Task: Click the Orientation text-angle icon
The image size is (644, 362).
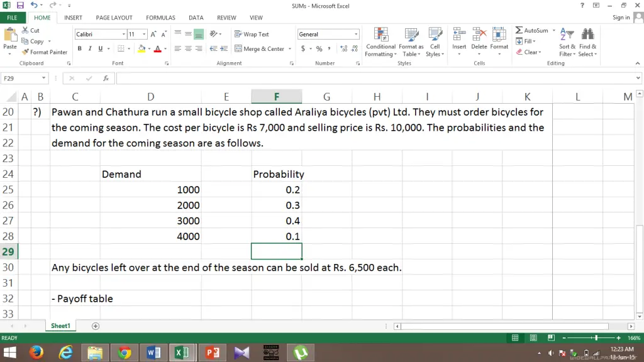Action: (x=214, y=34)
